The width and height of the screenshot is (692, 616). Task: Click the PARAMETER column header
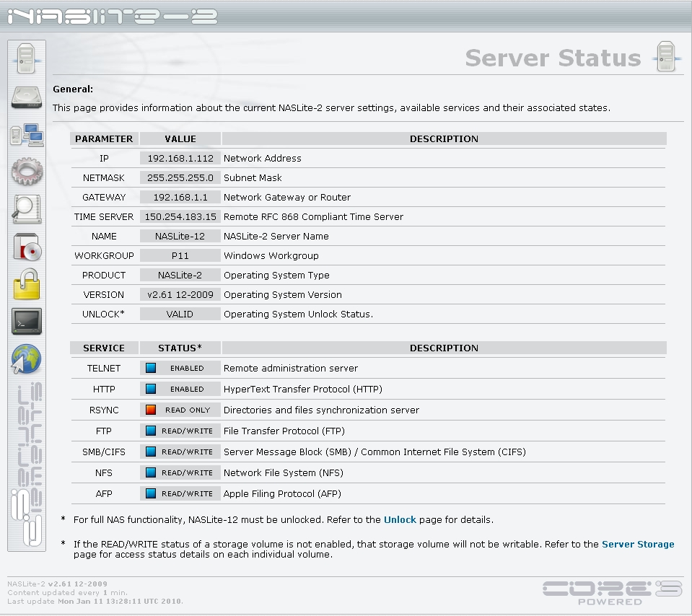tap(104, 138)
